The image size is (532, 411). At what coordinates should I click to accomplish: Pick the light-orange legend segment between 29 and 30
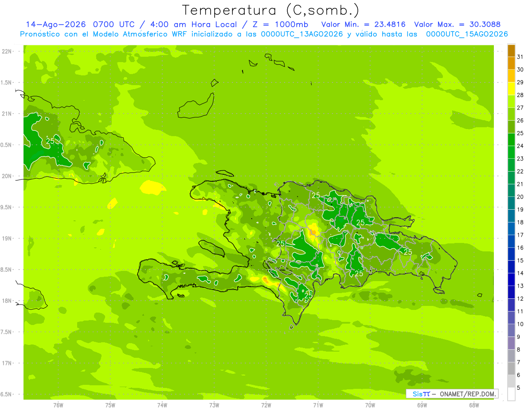point(511,76)
